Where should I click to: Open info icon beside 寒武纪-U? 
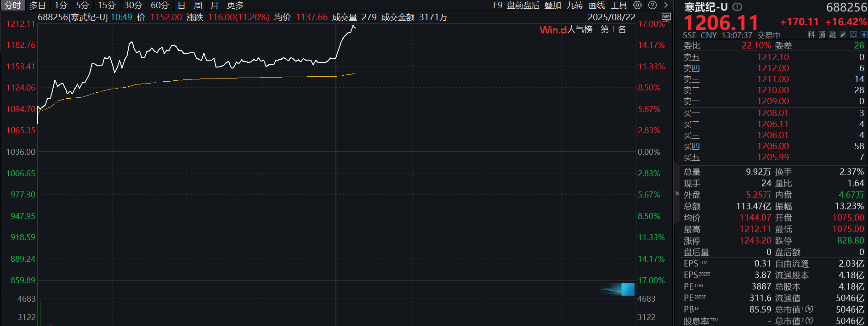(x=737, y=7)
